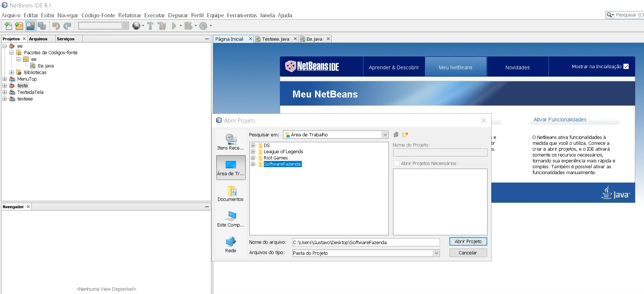
Task: Minimize the Projetos panel group
Action: pos(207,39)
